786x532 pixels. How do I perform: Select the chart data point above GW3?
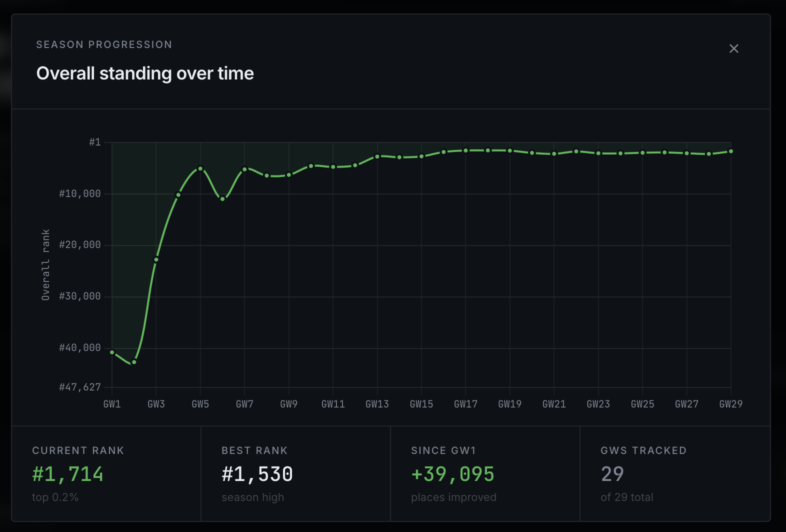[156, 259]
